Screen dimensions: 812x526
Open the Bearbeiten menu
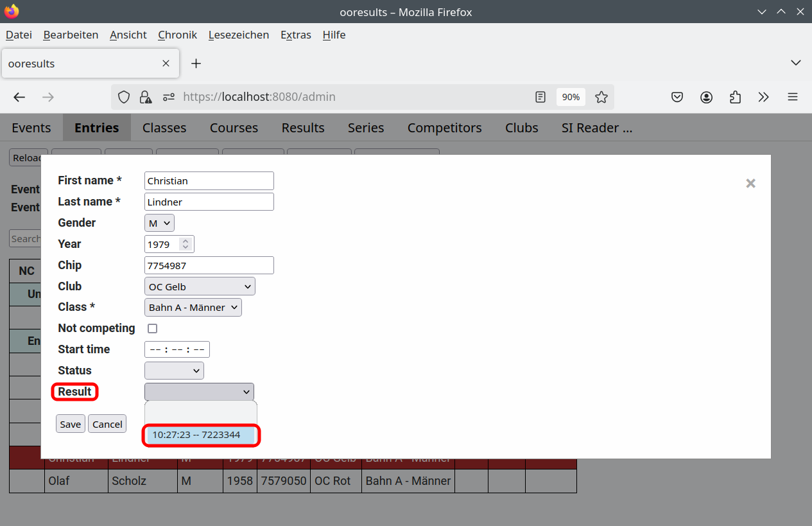pos(71,35)
